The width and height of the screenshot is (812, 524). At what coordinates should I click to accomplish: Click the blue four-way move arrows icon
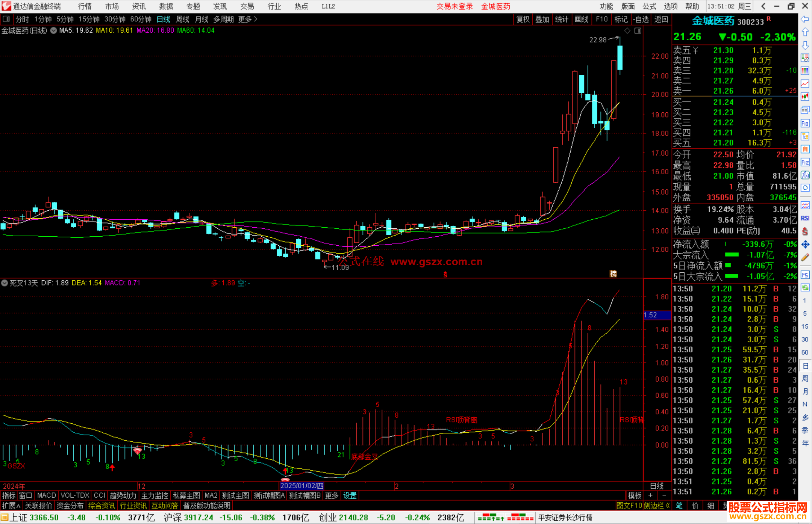point(805,245)
